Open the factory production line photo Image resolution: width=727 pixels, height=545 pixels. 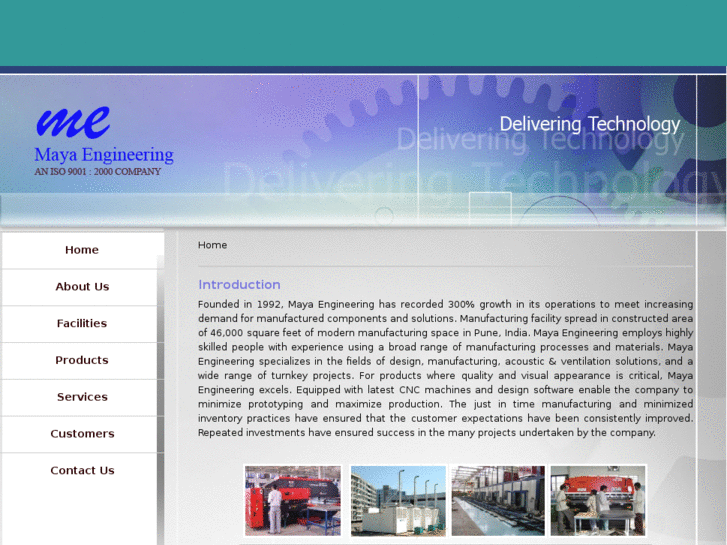coord(498,501)
